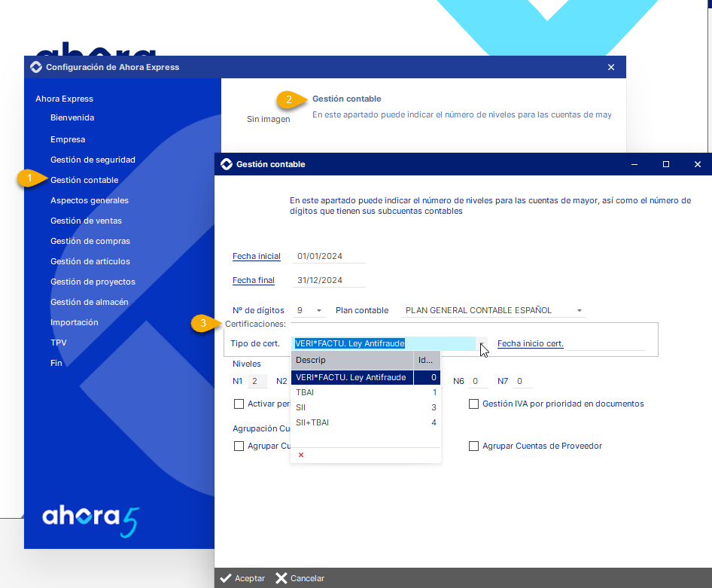Select VERI*FACTU. Ley Antifraude from the list
712x588 pixels.
(366, 377)
